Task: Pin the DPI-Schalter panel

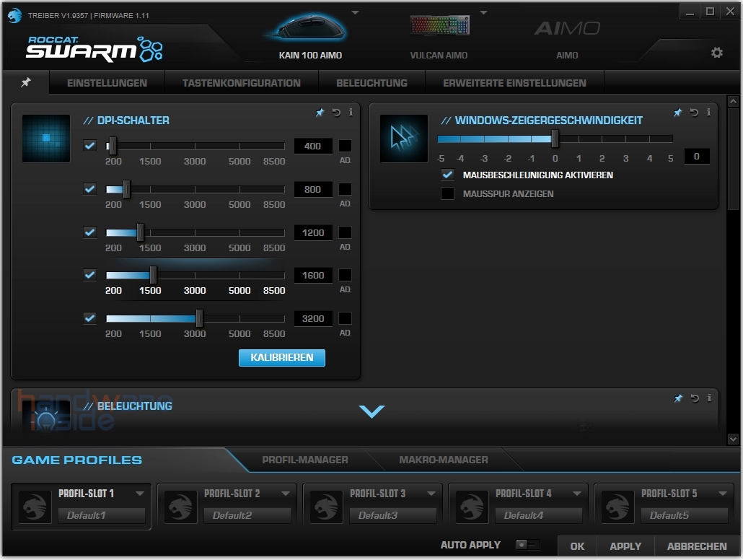Action: pos(320,113)
